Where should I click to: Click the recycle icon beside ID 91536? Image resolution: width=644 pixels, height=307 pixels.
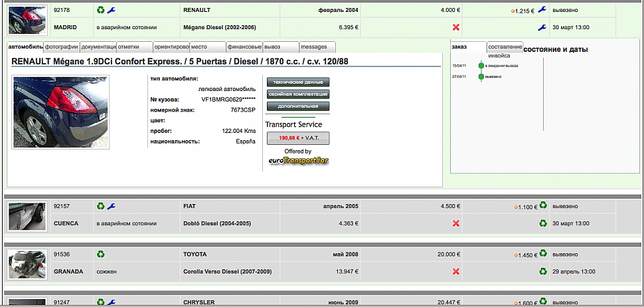pos(101,255)
